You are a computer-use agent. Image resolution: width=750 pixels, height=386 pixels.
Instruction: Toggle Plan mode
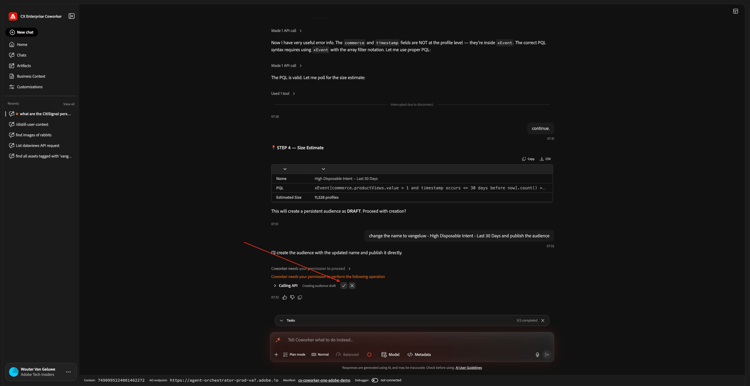[294, 354]
